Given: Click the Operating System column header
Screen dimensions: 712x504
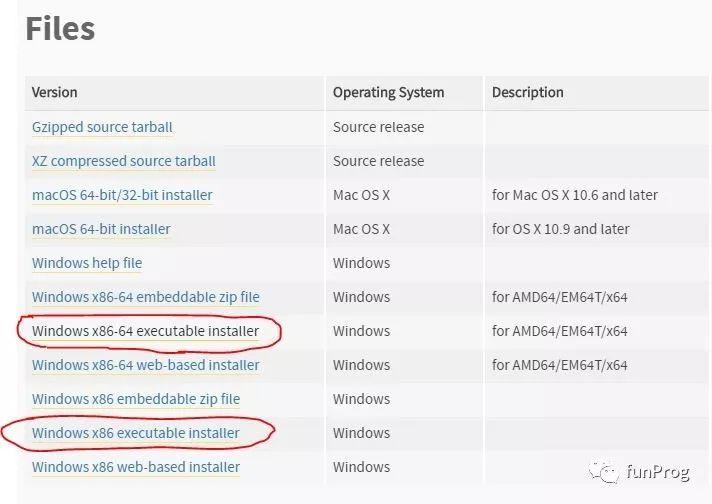Looking at the screenshot, I should click(389, 93).
